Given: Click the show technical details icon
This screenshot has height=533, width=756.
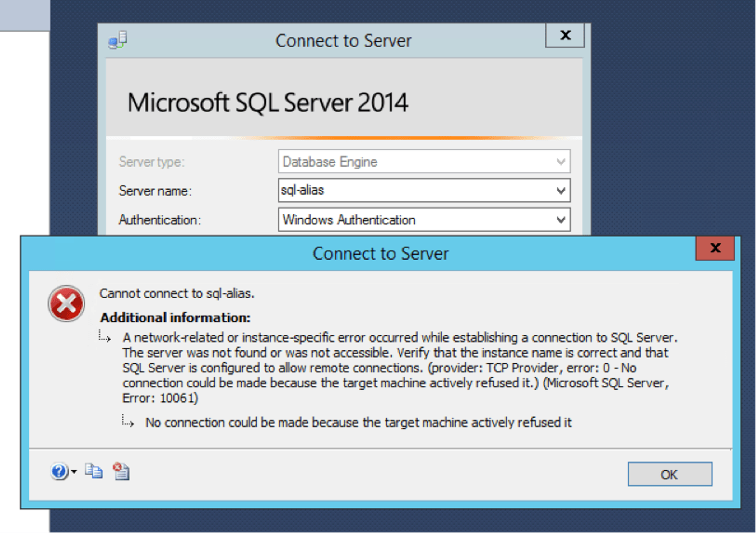Looking at the screenshot, I should [121, 471].
